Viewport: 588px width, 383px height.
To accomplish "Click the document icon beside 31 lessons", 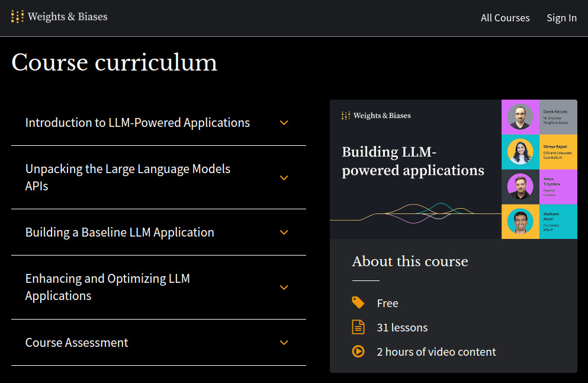I will (x=358, y=327).
